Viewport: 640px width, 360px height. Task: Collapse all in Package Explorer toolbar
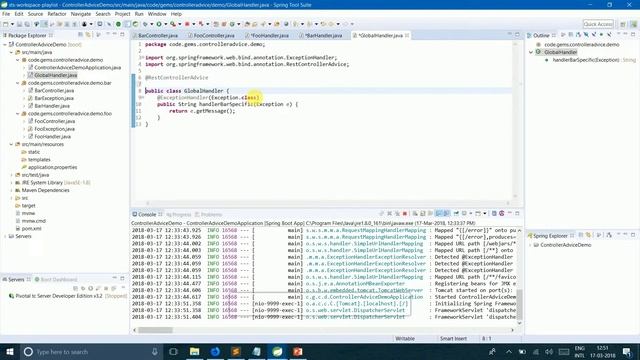coord(81,35)
